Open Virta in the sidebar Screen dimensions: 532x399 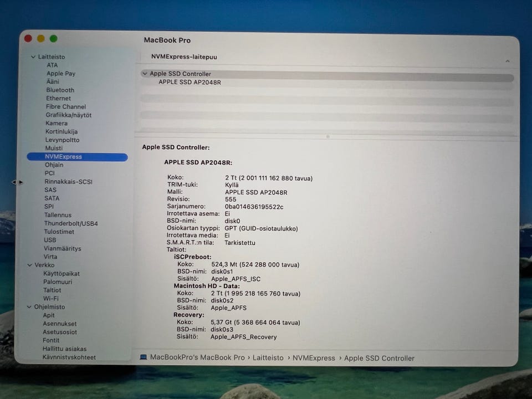click(x=50, y=257)
